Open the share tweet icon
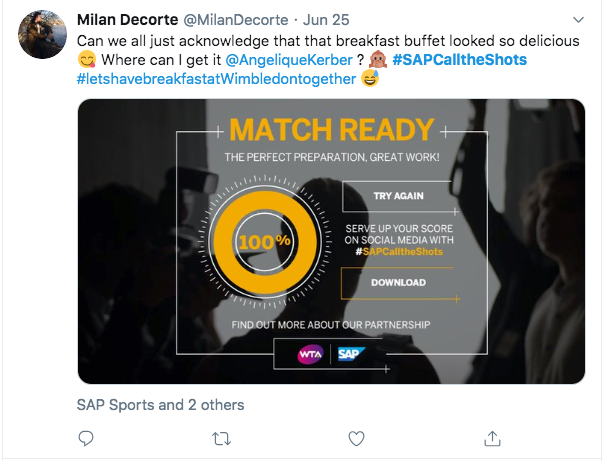Viewport: 604px width, 461px height. click(491, 438)
